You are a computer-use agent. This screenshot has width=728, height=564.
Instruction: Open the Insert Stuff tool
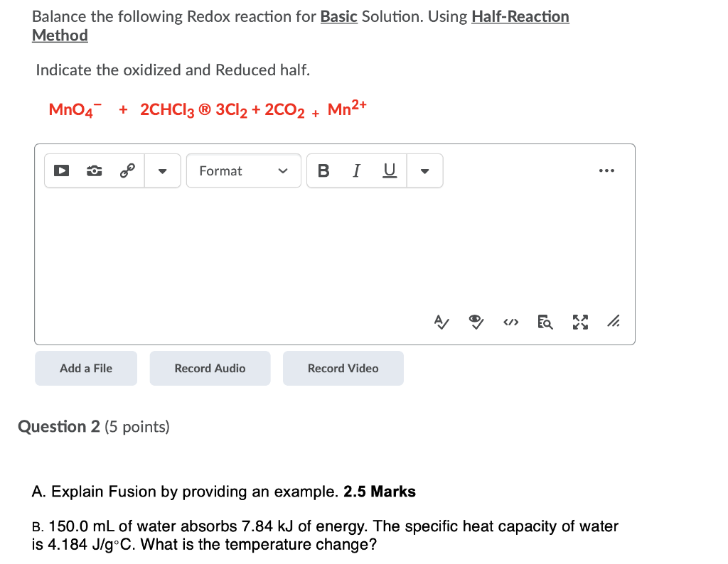pyautogui.click(x=62, y=170)
